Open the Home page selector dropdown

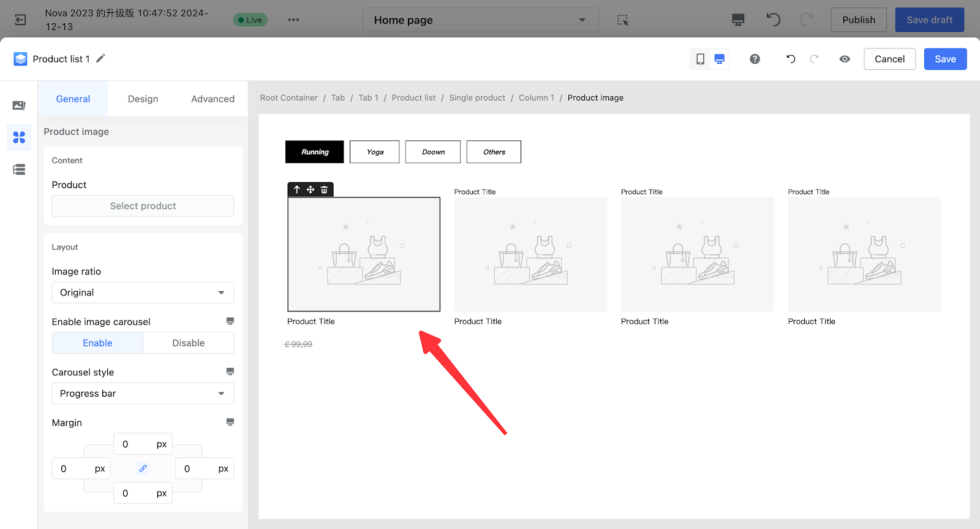coord(480,20)
